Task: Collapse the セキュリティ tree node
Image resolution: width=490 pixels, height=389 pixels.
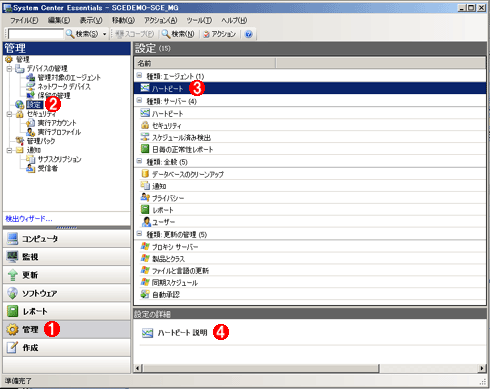Action: [x=9, y=114]
